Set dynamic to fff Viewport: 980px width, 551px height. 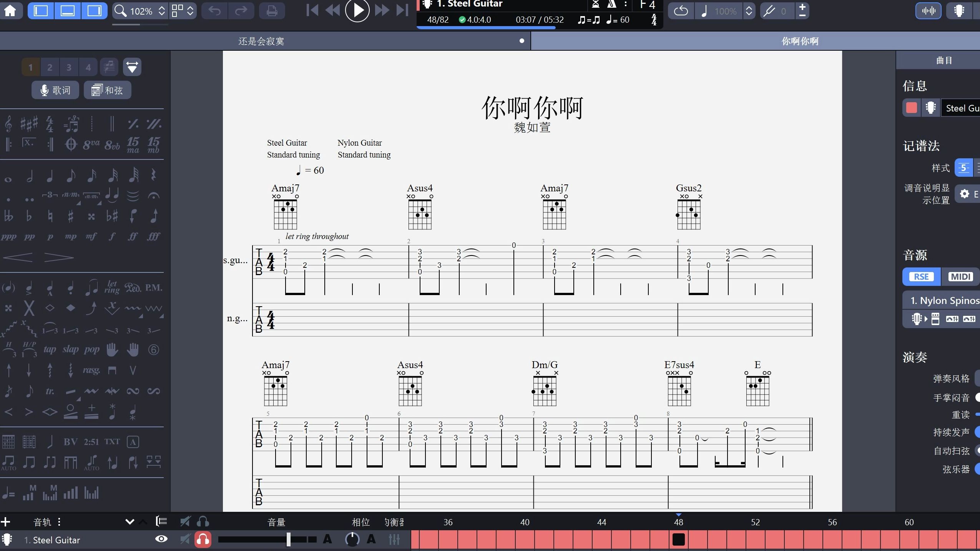pyautogui.click(x=154, y=237)
